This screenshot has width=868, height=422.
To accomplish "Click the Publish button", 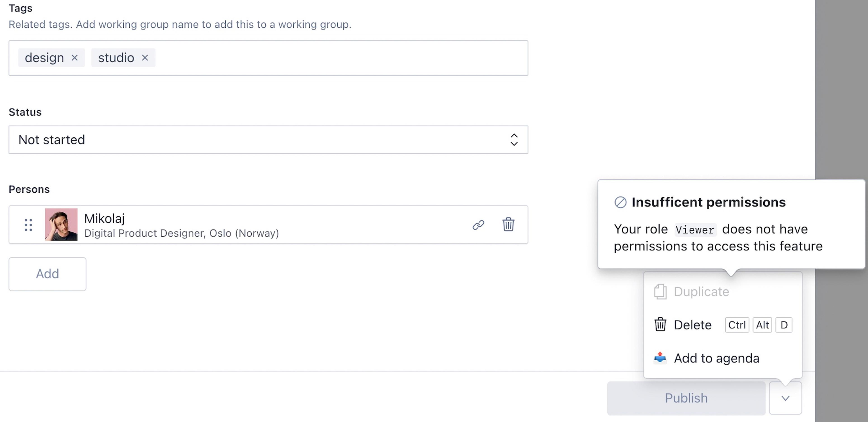I will pos(686,398).
